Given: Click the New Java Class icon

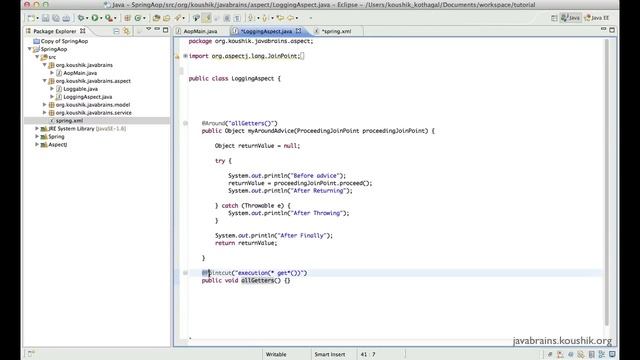Looking at the screenshot, I should click(138, 18).
